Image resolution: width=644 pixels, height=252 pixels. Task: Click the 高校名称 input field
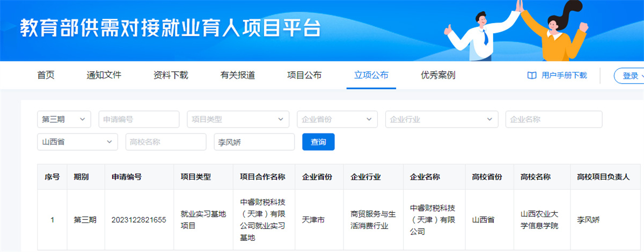point(166,142)
